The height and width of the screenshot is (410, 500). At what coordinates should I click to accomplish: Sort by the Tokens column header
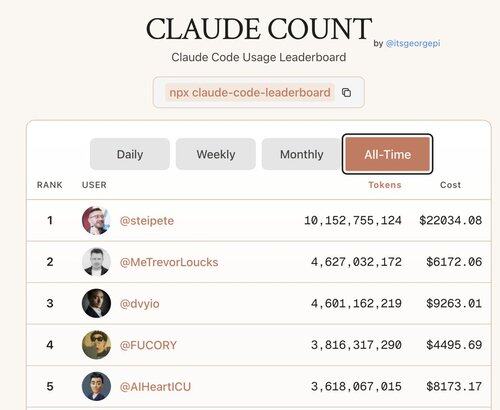coord(385,185)
